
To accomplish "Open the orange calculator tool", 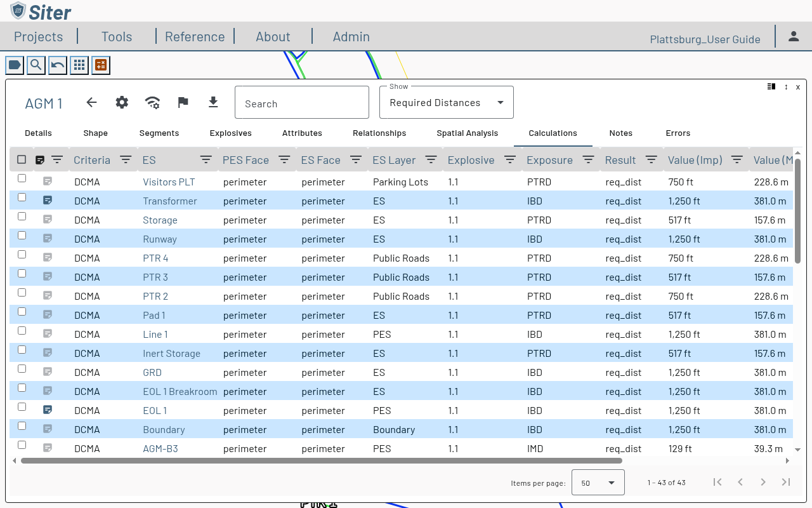I will 101,65.
